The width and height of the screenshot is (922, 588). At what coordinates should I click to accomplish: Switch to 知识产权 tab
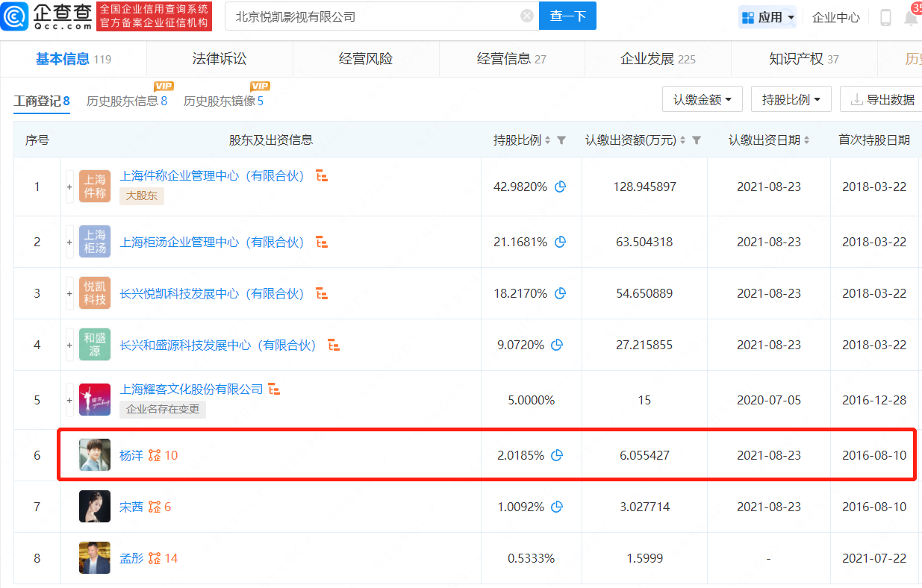pyautogui.click(x=804, y=59)
